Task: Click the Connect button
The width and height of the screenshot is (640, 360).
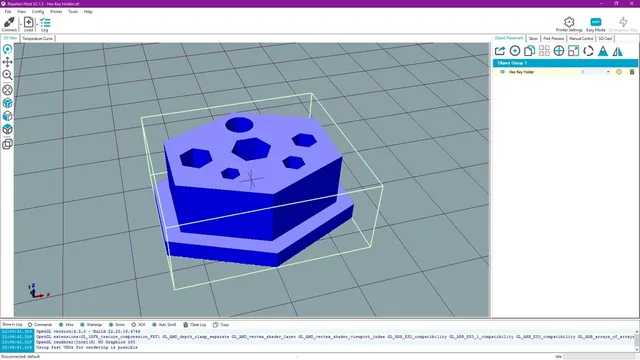Action: pos(9,24)
